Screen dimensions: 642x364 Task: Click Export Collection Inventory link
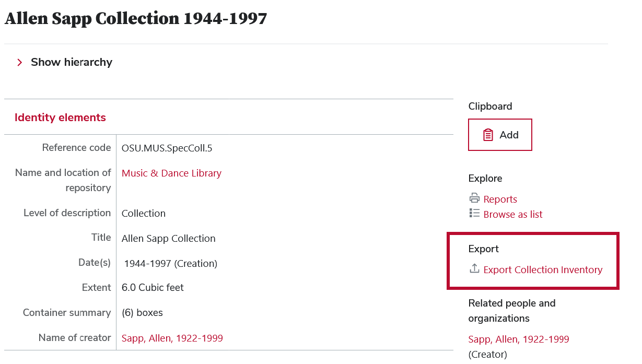pyautogui.click(x=543, y=269)
